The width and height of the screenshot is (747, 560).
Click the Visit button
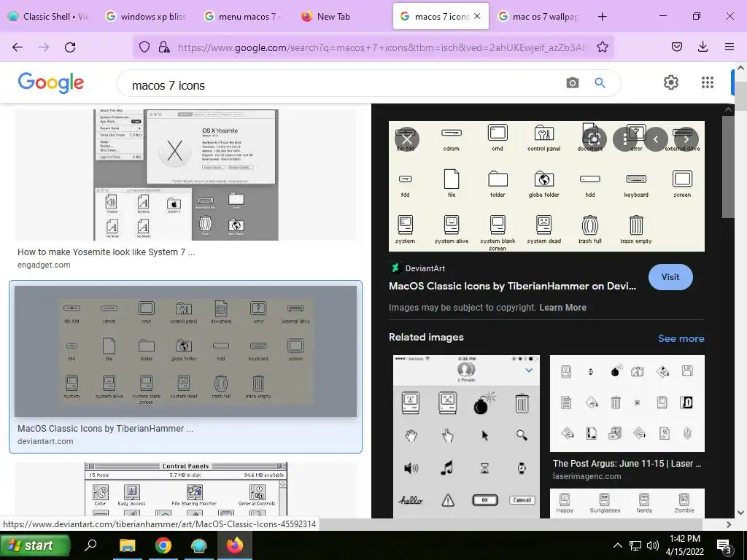[x=670, y=277]
